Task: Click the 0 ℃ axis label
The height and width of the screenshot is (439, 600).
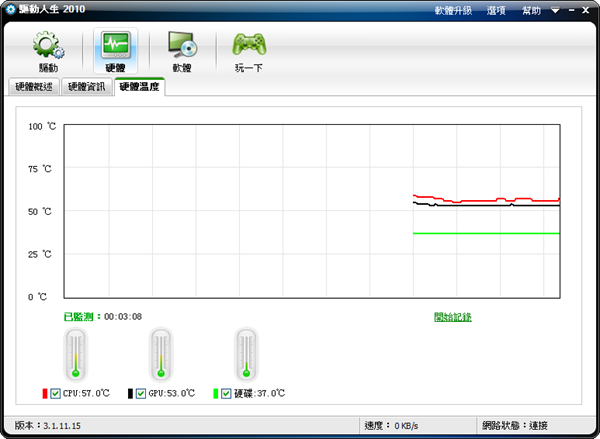Action: coord(38,297)
